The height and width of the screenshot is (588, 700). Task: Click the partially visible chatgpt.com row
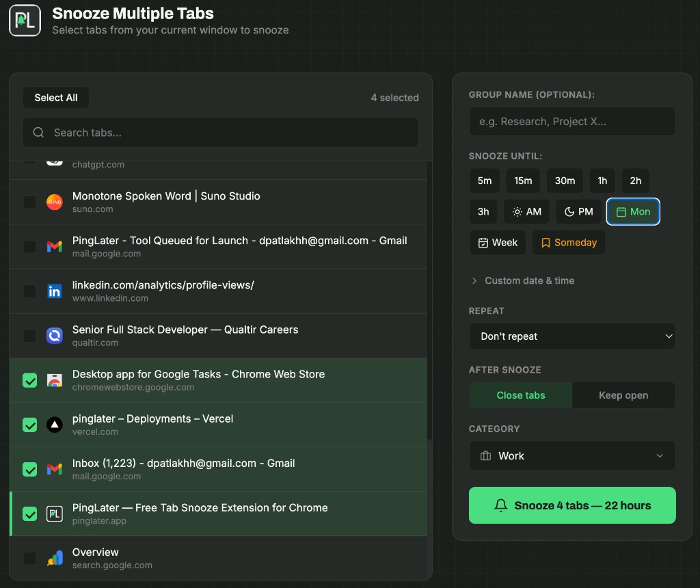click(x=218, y=170)
